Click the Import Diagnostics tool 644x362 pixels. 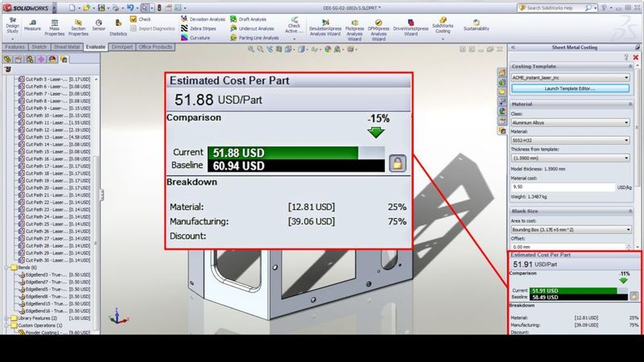pos(152,29)
